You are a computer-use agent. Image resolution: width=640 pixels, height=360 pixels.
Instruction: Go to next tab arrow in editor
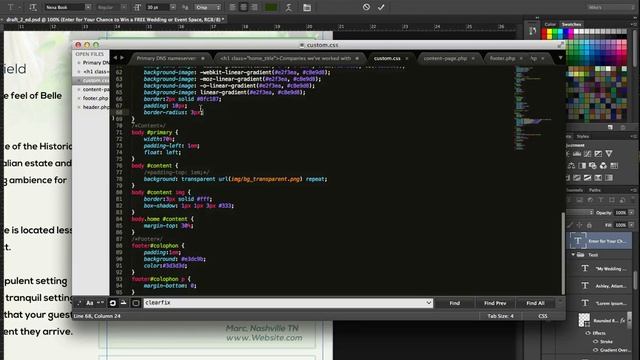(122, 58)
